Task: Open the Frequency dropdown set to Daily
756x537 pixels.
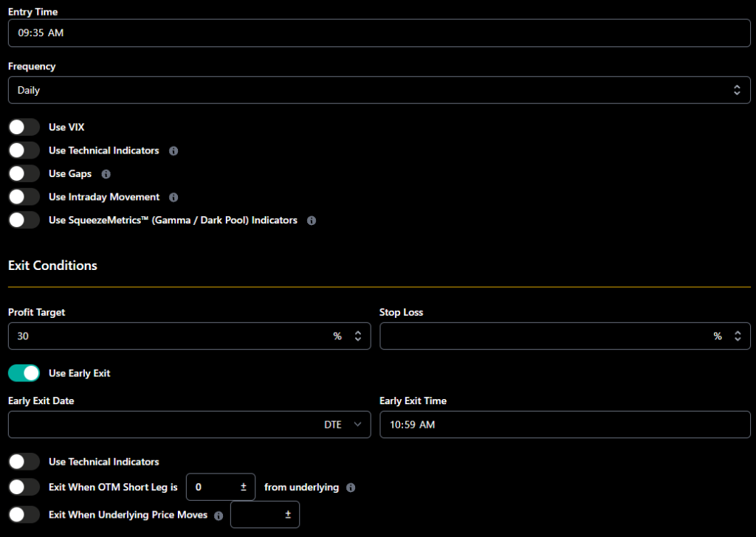Action: tap(379, 90)
